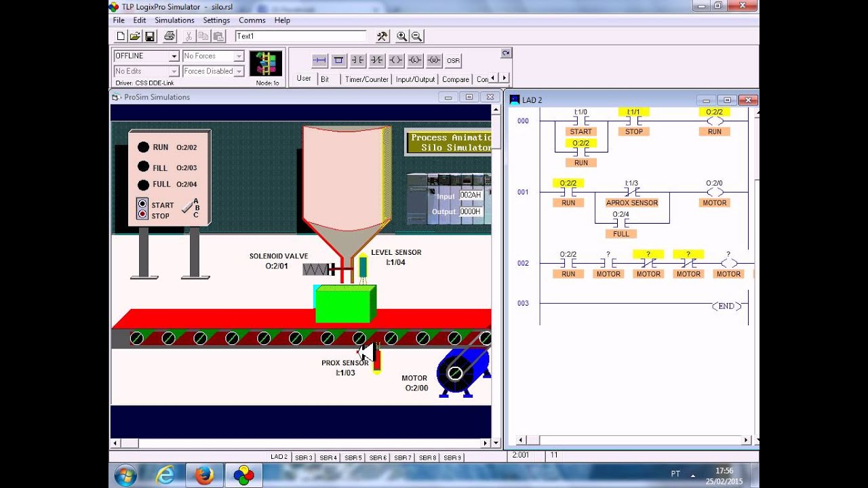Paste with the clipboard toolbar icon

pyautogui.click(x=218, y=37)
